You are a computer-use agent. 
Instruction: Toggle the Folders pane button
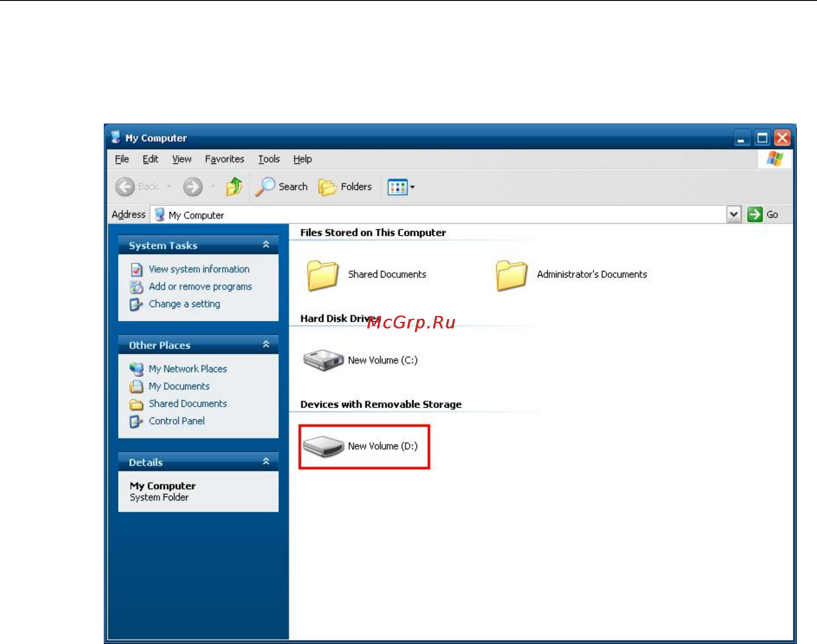tap(345, 187)
